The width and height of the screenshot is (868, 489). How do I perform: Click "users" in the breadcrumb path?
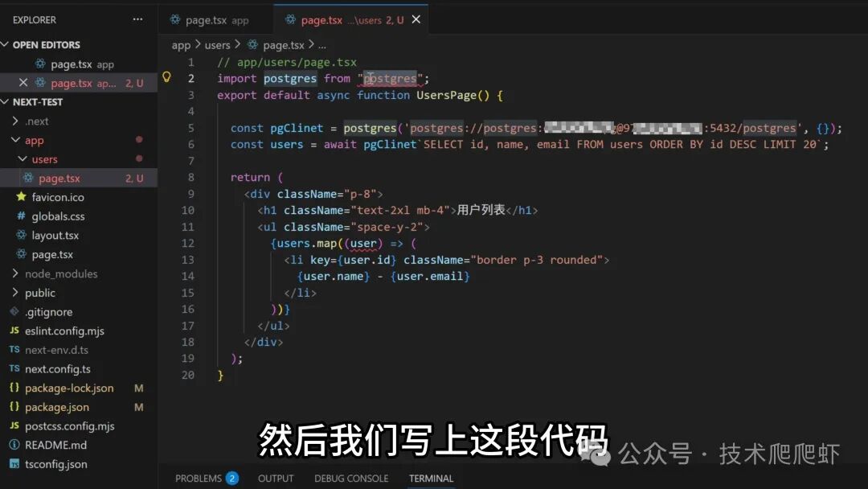click(218, 44)
